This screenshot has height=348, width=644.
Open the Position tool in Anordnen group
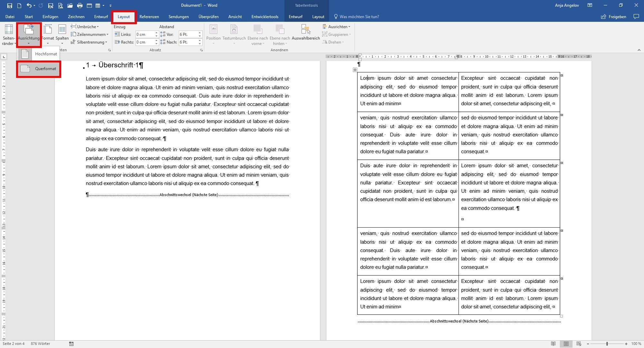point(213,34)
